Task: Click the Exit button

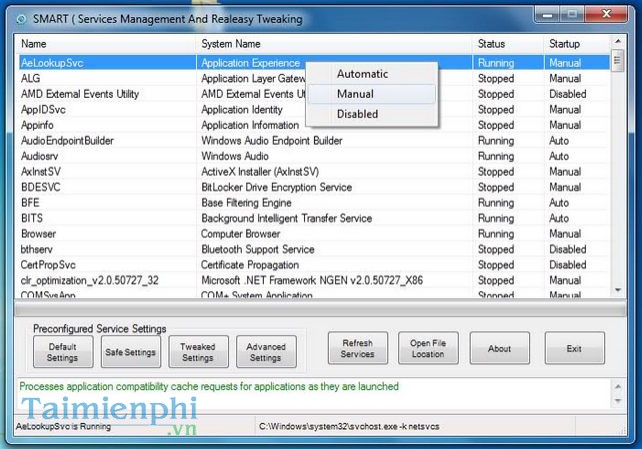Action: click(573, 349)
